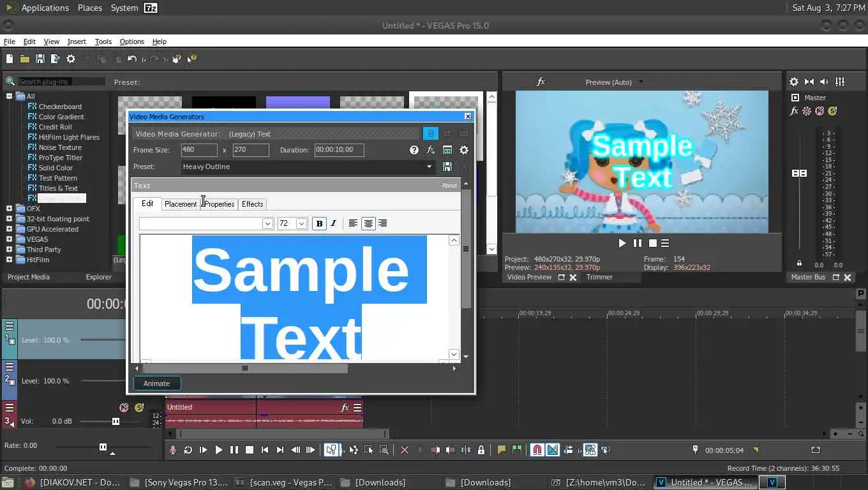Click Play button in timeline transport bar
The image size is (868, 490).
coord(218,450)
